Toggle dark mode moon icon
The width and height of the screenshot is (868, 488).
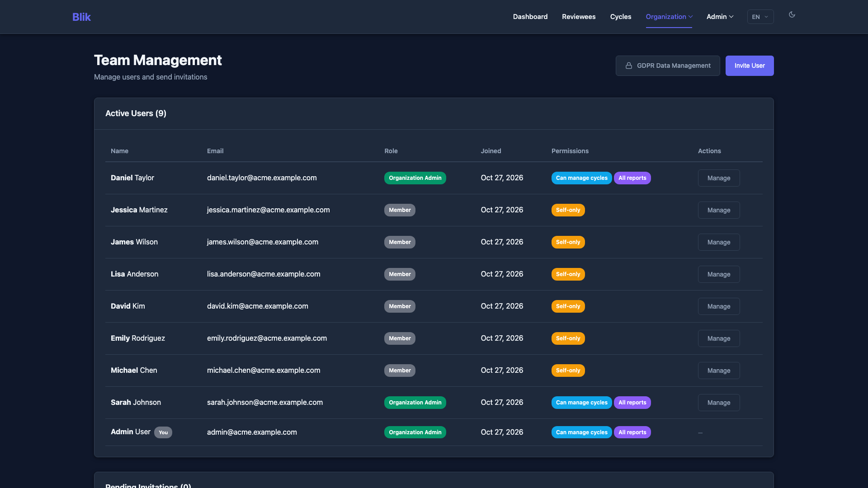(792, 15)
